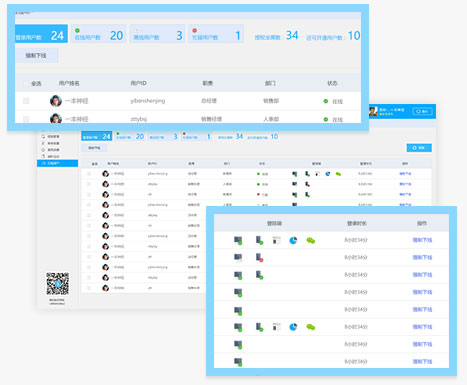
Task: Select the large 离线用户数 3 tab
Action: (x=157, y=34)
